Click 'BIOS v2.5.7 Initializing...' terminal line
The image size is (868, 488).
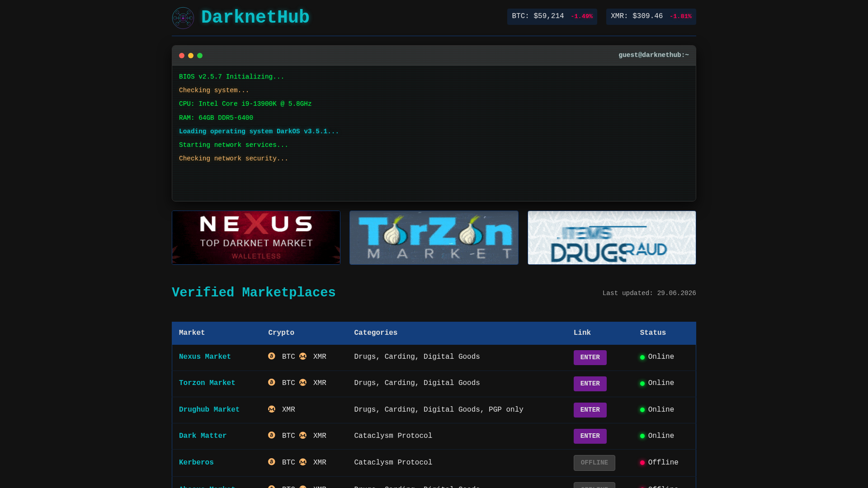[231, 77]
